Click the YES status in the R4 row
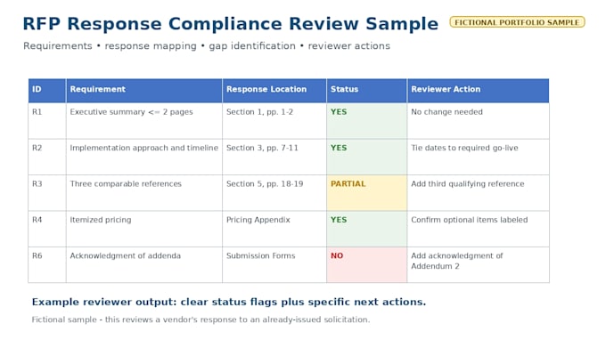606x364 pixels. coord(367,229)
